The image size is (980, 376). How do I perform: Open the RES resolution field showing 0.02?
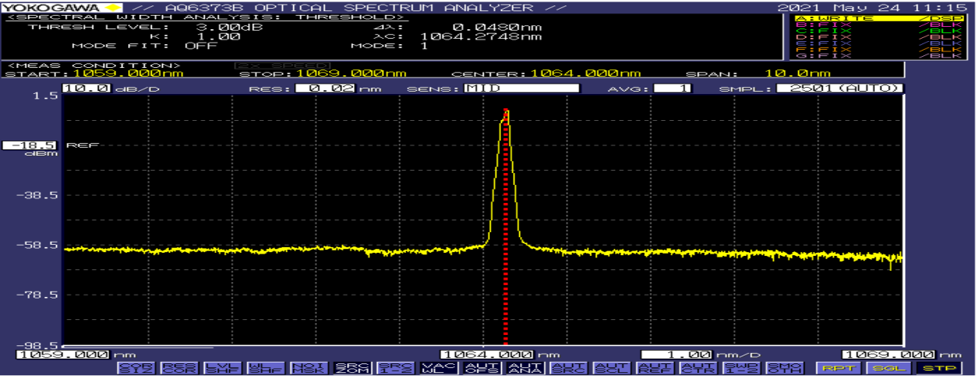[x=326, y=88]
